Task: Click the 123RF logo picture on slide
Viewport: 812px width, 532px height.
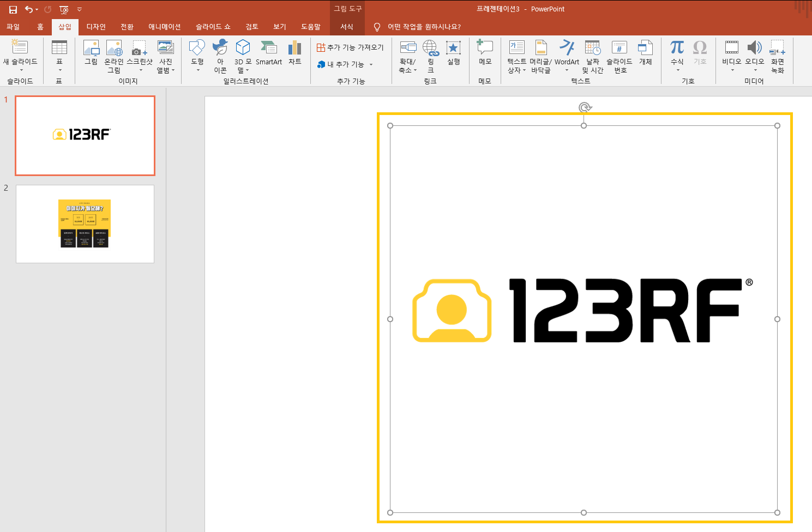Action: pos(584,319)
